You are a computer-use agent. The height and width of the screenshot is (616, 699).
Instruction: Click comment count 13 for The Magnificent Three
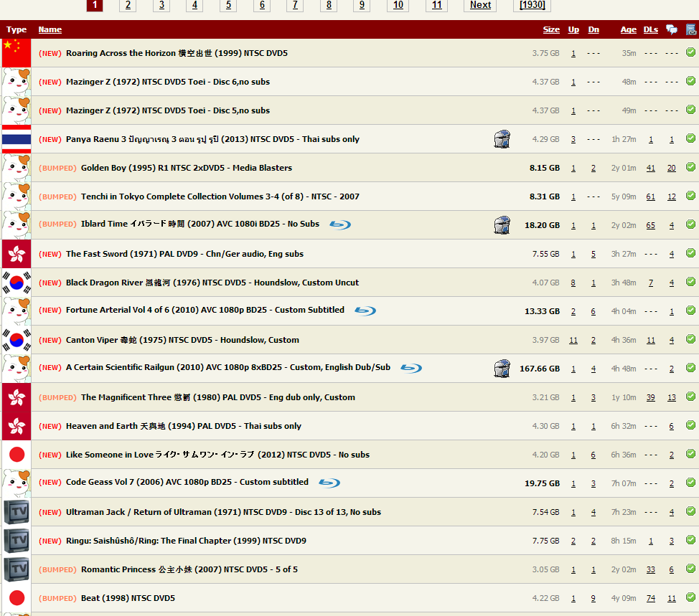(x=671, y=398)
